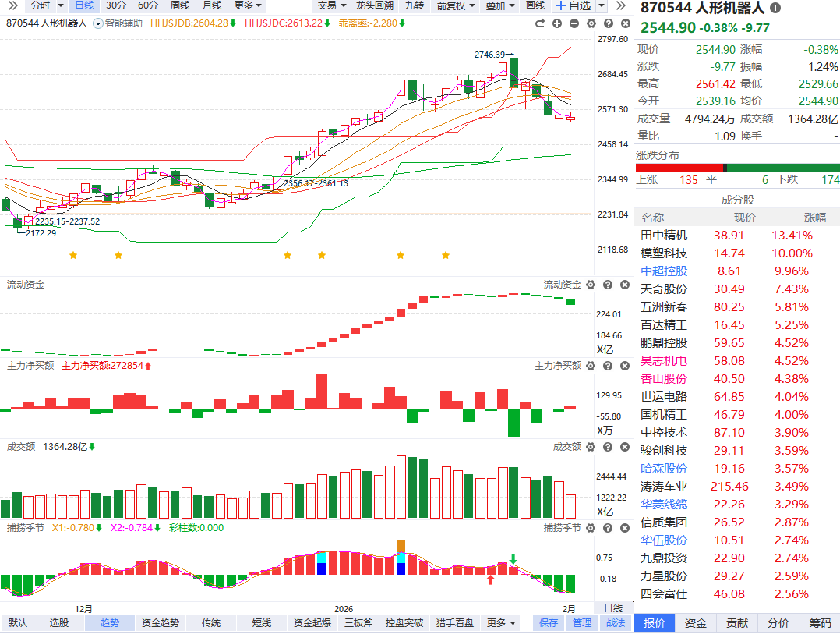Viewport: 840px width, 634px height.
Task: Toggle 智能辅助 smart assist option
Action: pos(118,23)
